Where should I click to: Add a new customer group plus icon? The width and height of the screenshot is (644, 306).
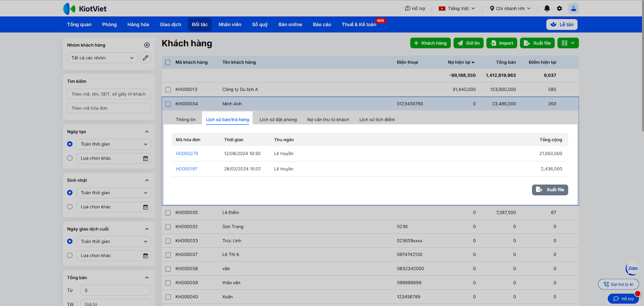coord(147,45)
